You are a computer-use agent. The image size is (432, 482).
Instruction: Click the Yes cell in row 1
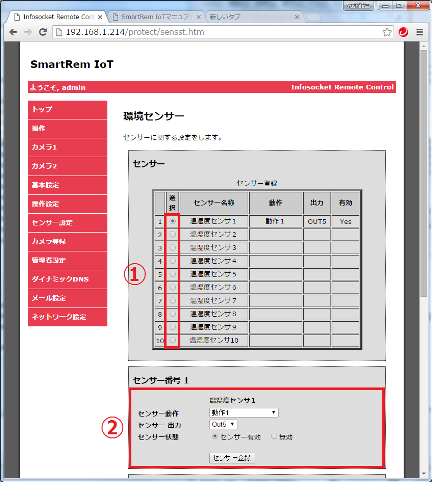coord(345,221)
